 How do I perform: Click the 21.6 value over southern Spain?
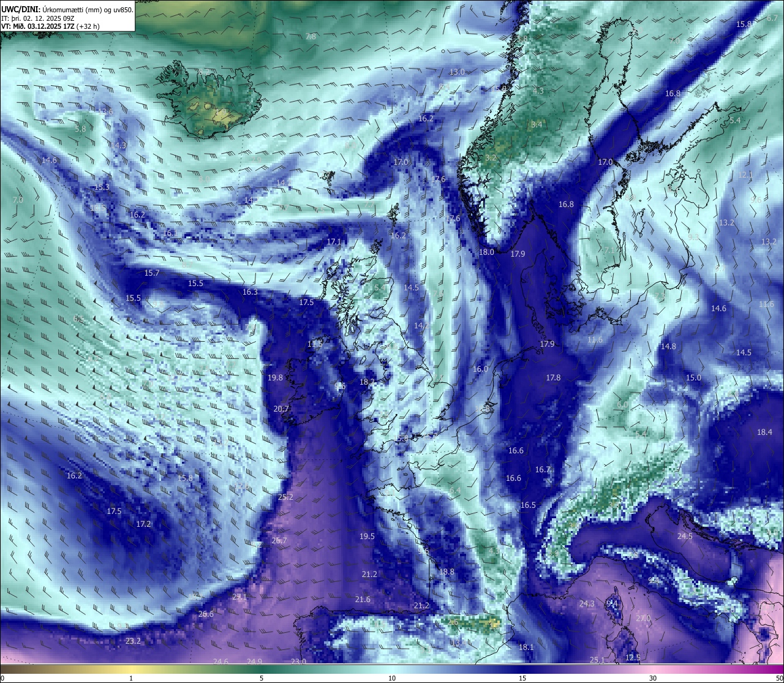click(363, 599)
